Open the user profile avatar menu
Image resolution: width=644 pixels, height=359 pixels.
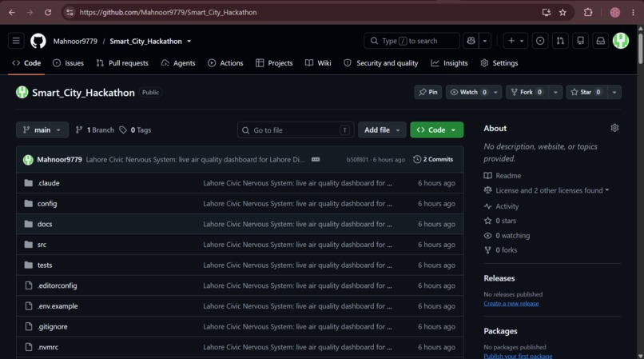[x=621, y=41]
